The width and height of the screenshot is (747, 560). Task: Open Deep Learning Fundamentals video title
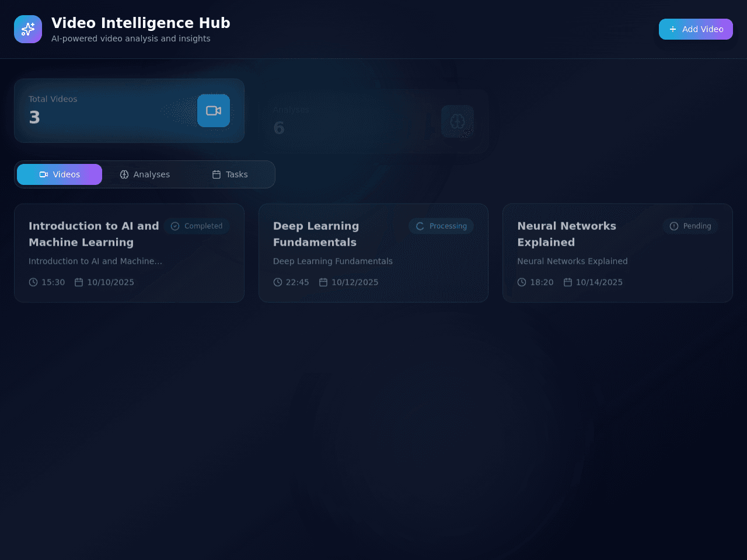coord(316,234)
